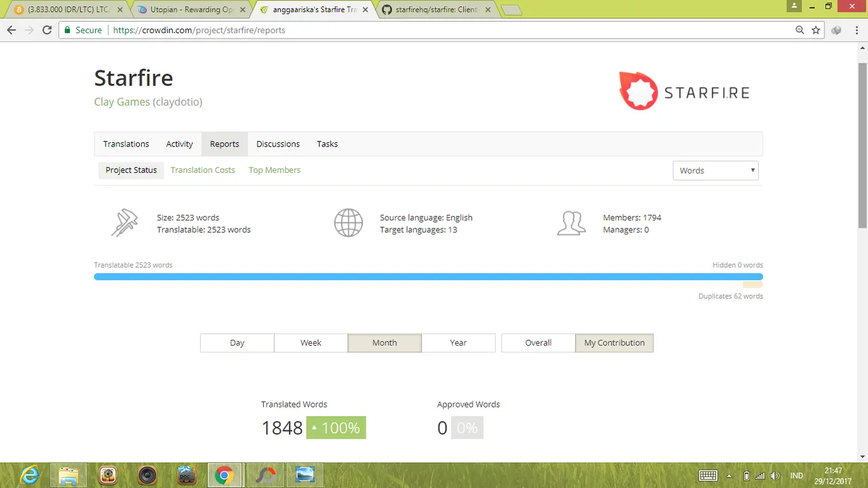868x488 pixels.
Task: Click the page's vertical scrollbar thumb
Action: [863, 146]
